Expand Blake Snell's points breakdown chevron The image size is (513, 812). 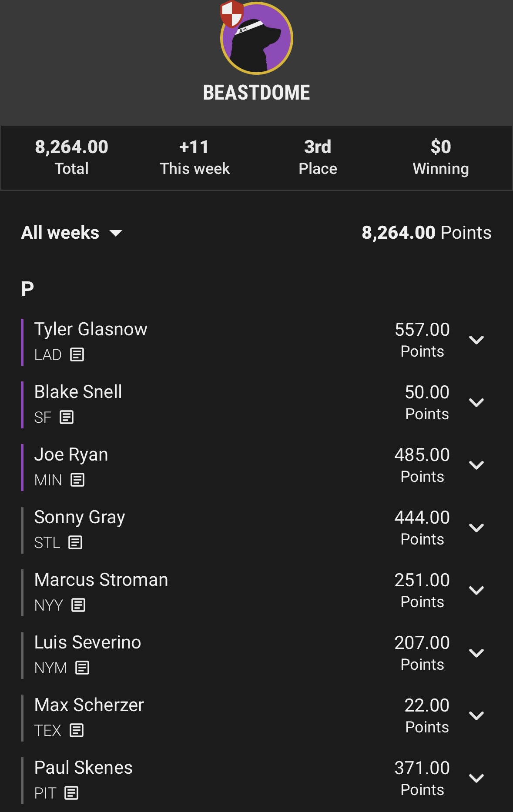point(476,403)
